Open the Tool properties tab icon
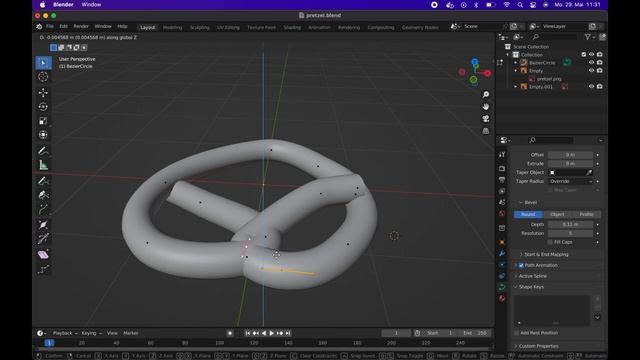The image size is (640, 360). [502, 155]
